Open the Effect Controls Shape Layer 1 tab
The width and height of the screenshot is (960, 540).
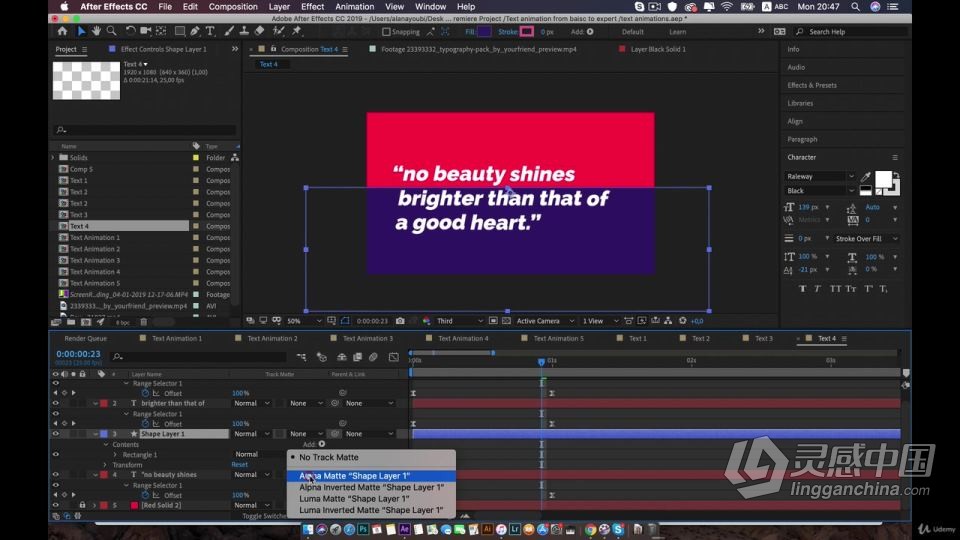pos(163,49)
